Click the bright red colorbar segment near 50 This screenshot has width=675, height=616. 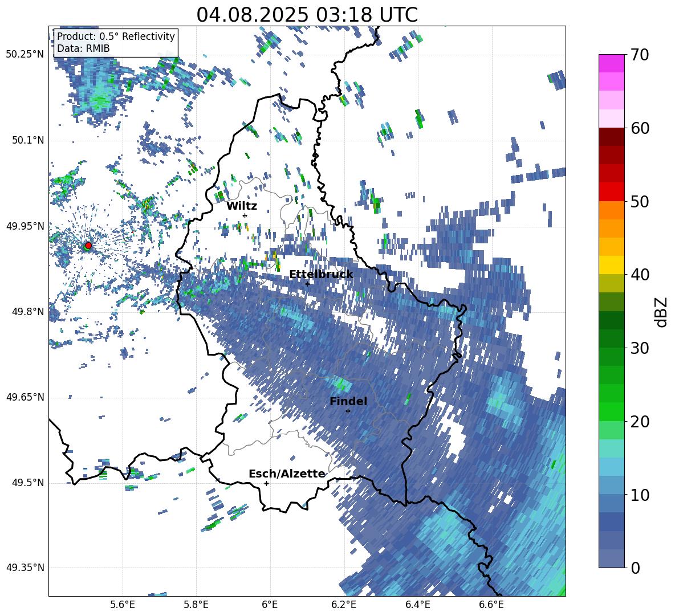point(611,192)
